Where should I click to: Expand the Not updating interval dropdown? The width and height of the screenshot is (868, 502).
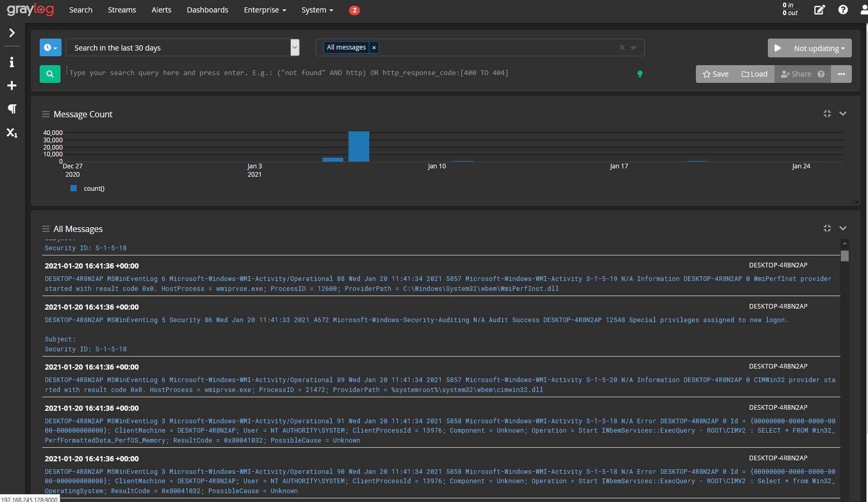[x=819, y=48]
